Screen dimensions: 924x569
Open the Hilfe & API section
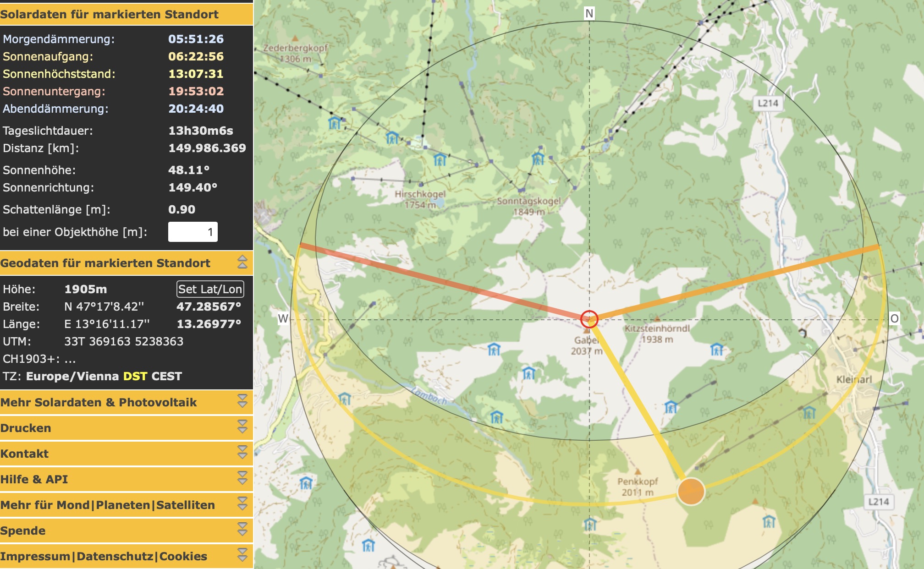242,479
